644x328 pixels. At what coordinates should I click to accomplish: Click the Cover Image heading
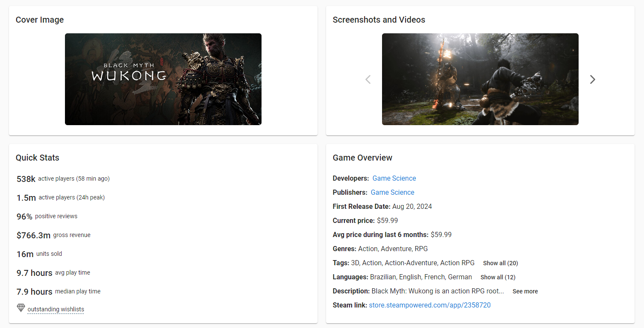[40, 20]
